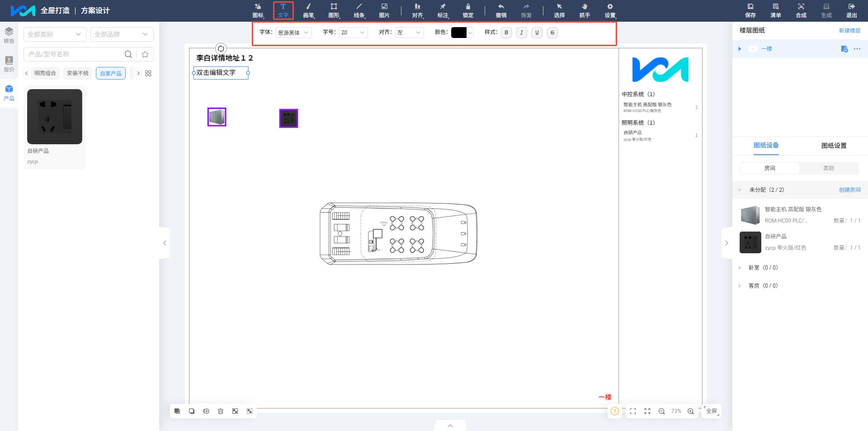
Task: Toggle the favorites star filter
Action: (145, 54)
